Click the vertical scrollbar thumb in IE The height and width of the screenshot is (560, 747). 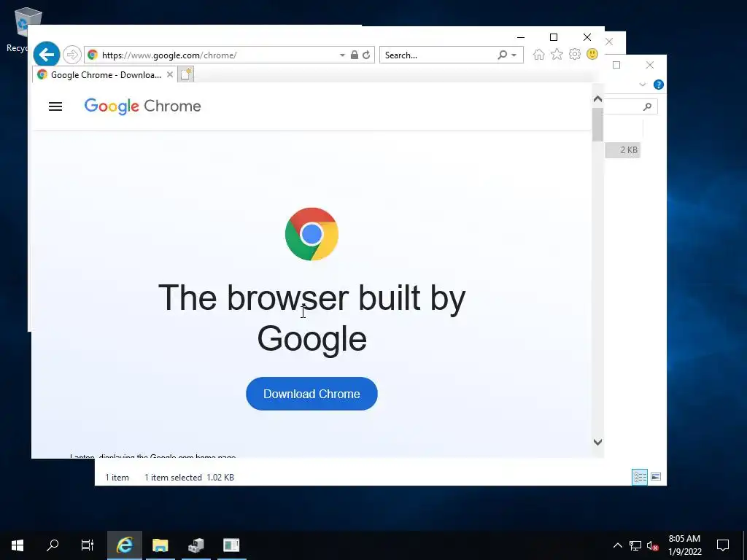[x=598, y=124]
